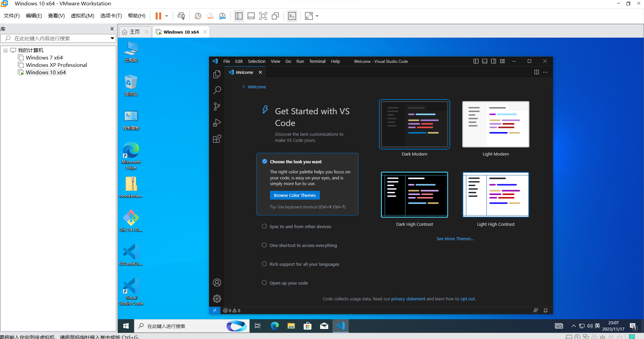644x339 pixels.
Task: Click the remote window indicator in status bar
Action: tap(215, 310)
